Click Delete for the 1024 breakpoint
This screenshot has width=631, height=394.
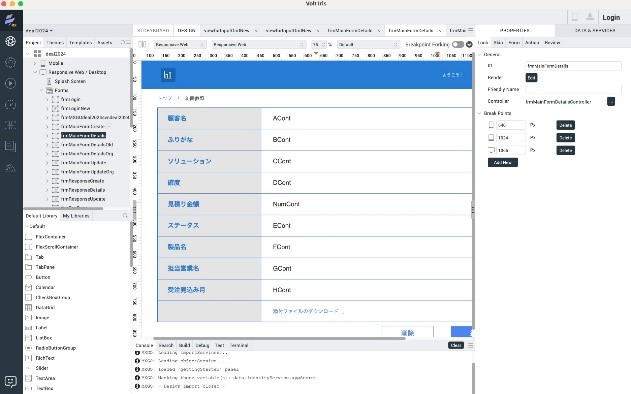565,138
